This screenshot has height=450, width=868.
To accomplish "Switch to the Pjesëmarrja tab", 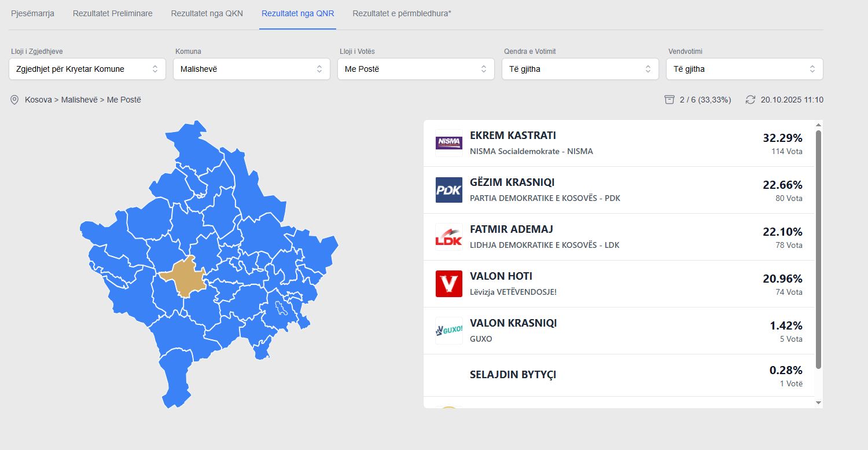I will (x=33, y=13).
